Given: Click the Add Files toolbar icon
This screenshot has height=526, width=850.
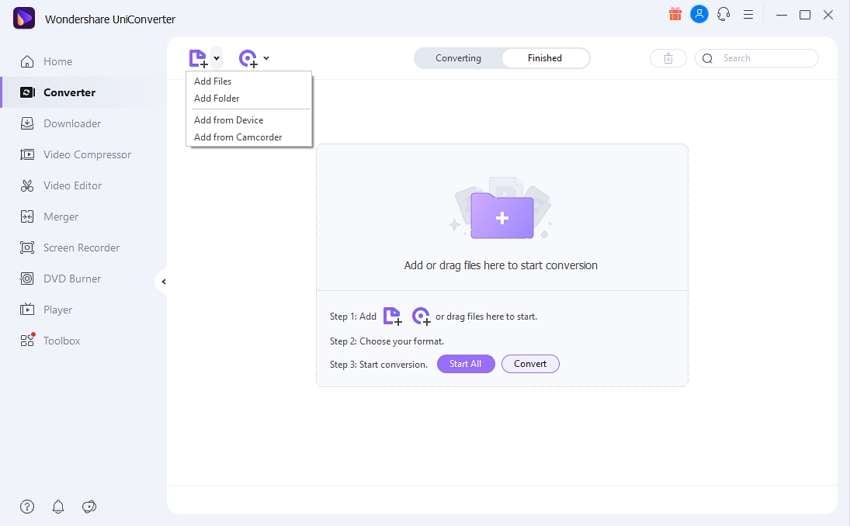Looking at the screenshot, I should 198,59.
